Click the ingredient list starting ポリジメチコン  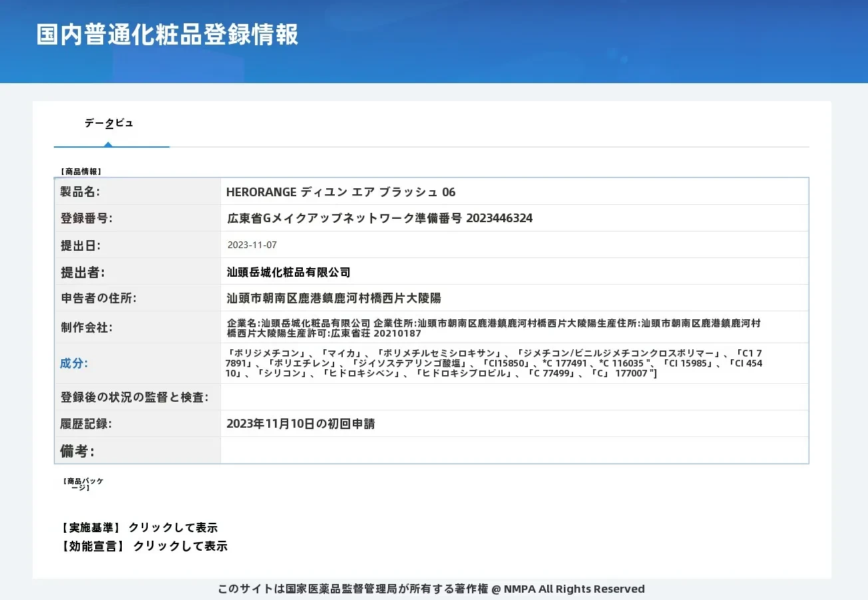click(x=495, y=363)
